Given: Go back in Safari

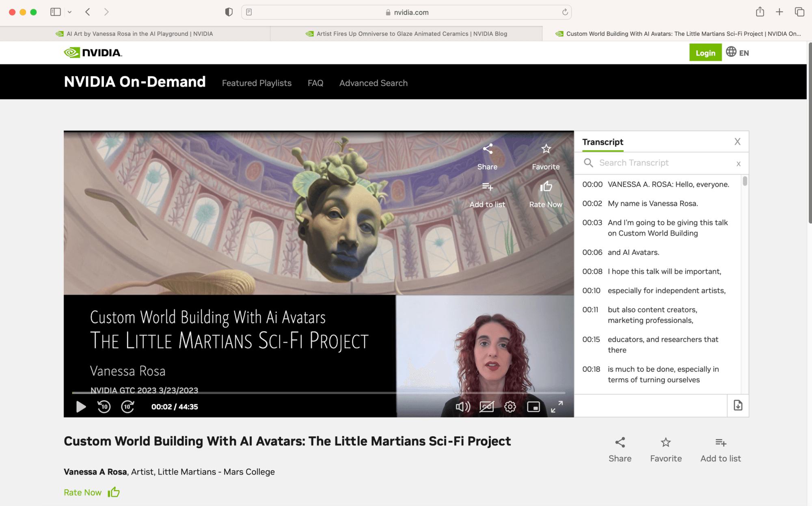Looking at the screenshot, I should click(88, 12).
